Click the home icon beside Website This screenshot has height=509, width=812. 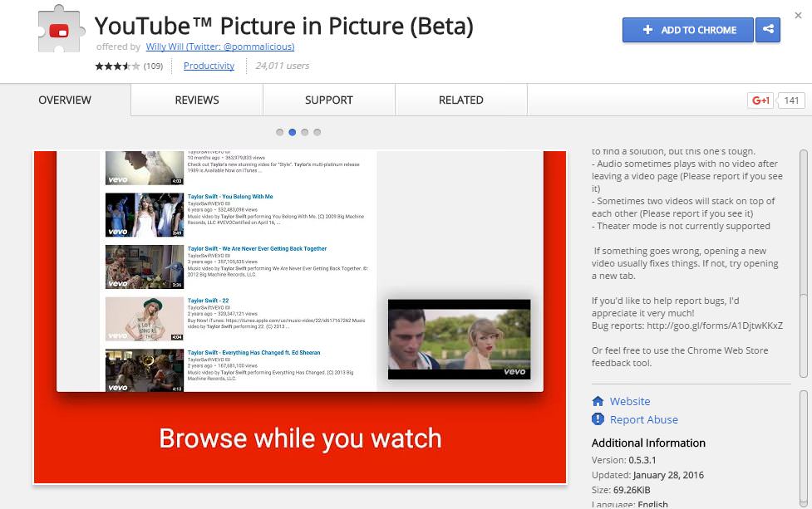coord(598,401)
